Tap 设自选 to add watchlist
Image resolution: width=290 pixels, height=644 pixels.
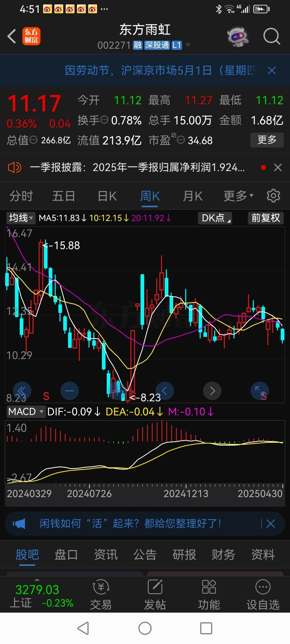click(263, 595)
